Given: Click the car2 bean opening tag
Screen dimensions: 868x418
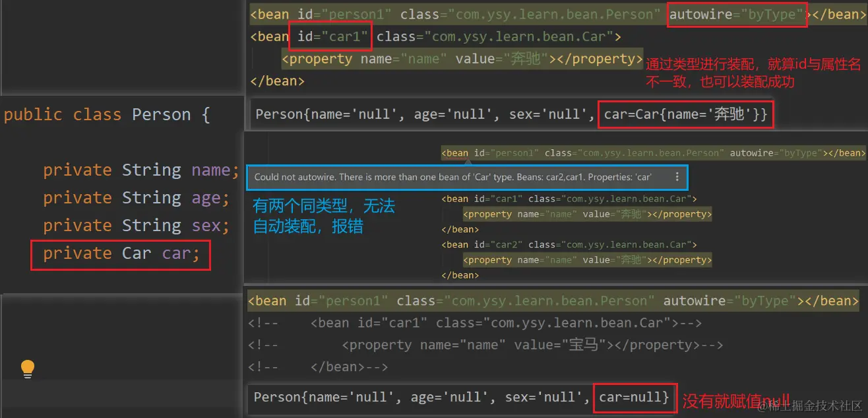Looking at the screenshot, I should (569, 244).
